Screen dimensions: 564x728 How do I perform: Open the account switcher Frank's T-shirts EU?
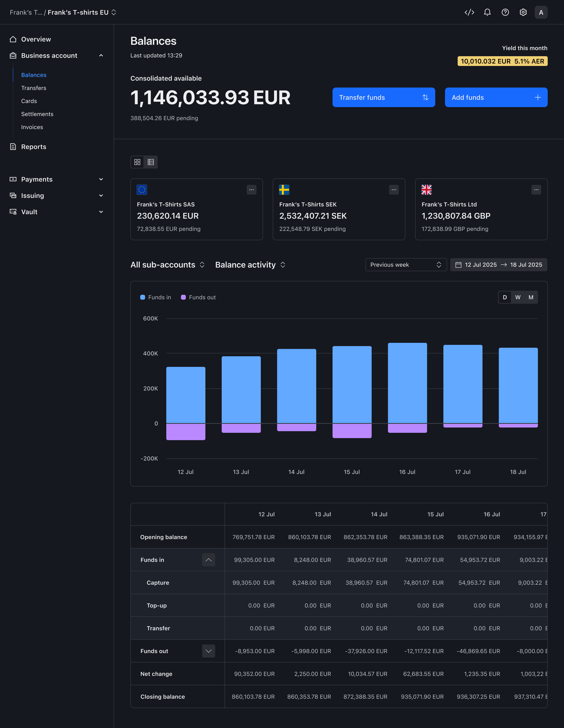tap(82, 12)
